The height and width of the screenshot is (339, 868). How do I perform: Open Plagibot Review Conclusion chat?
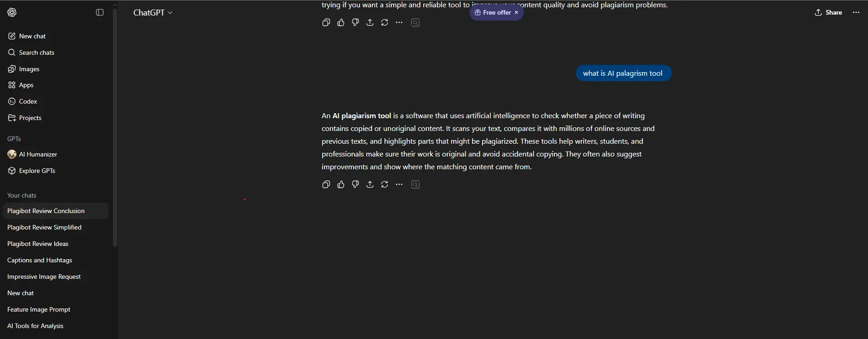[x=55, y=211]
